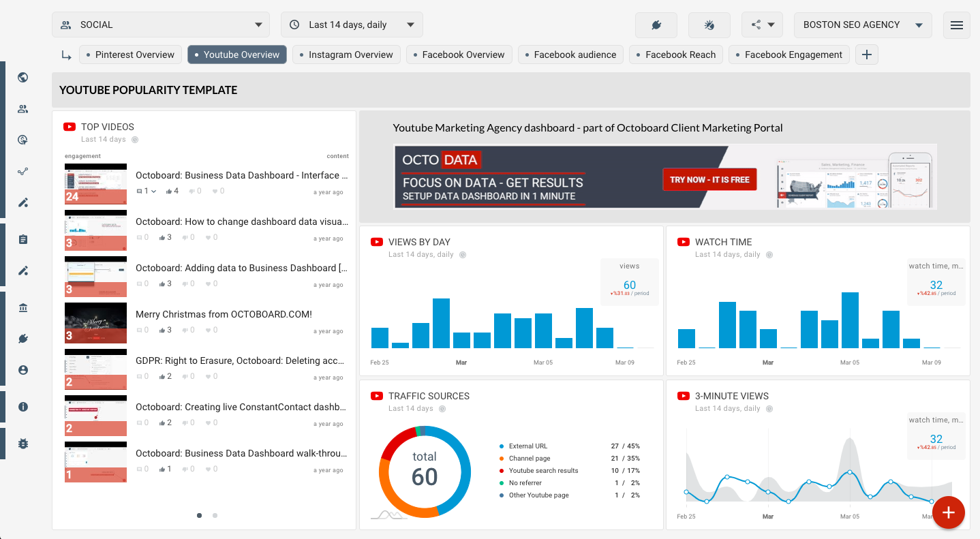Image resolution: width=980 pixels, height=539 pixels.
Task: Go to second page dot of Top Videos
Action: pyautogui.click(x=215, y=516)
